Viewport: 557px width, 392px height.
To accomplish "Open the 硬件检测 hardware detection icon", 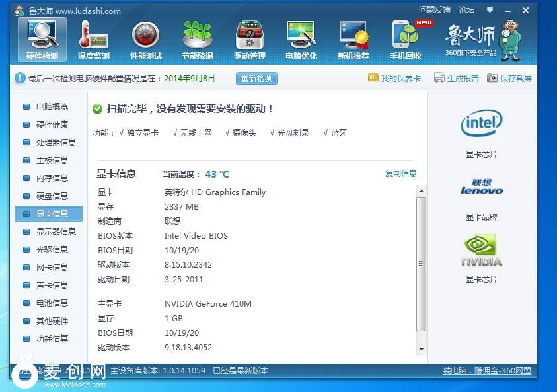I will (x=42, y=38).
